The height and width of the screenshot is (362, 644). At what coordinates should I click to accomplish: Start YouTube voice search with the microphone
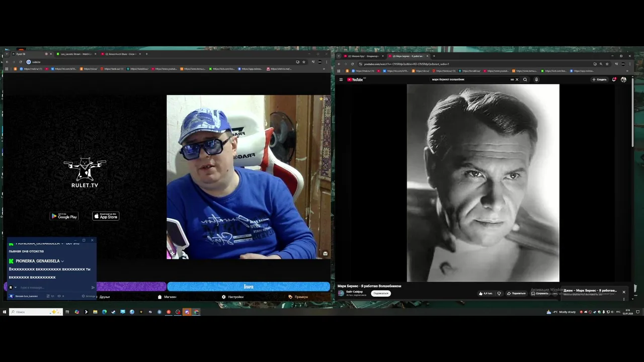point(536,79)
